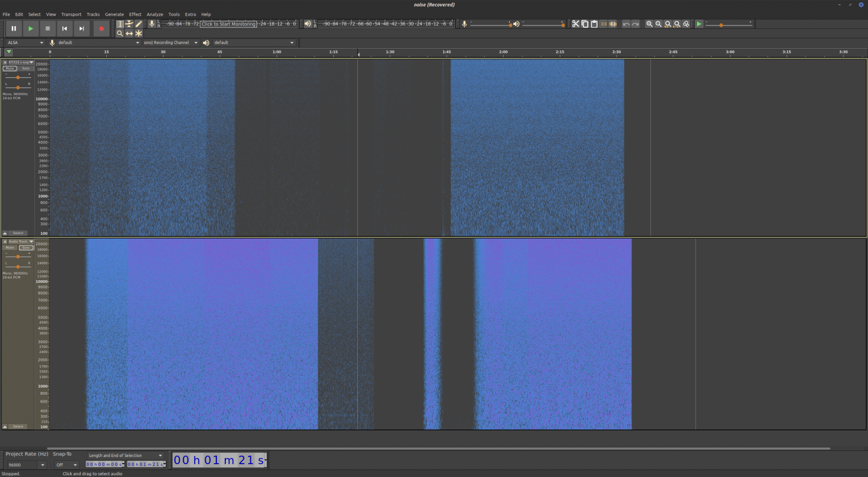Open 'Length and End of Selection' dropdown
The width and height of the screenshot is (868, 477).
125,455
